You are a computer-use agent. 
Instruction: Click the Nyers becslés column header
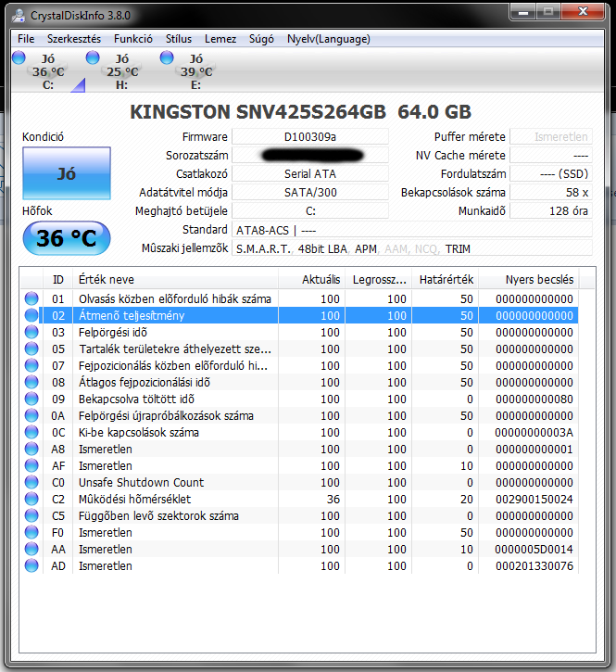tap(529, 279)
